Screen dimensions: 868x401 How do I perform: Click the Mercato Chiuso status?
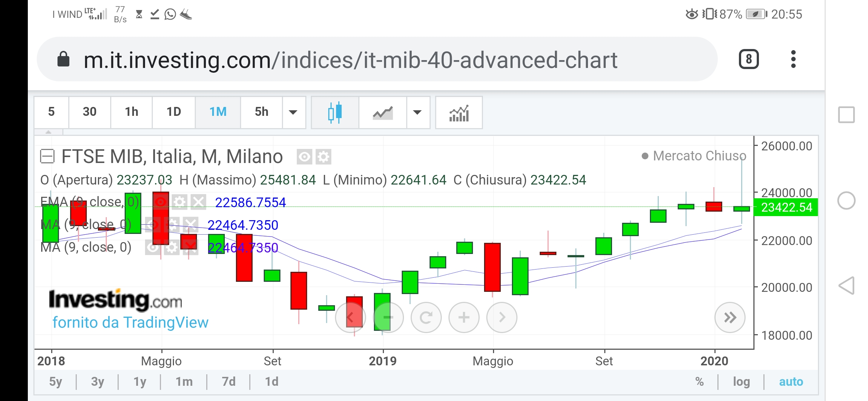point(694,156)
